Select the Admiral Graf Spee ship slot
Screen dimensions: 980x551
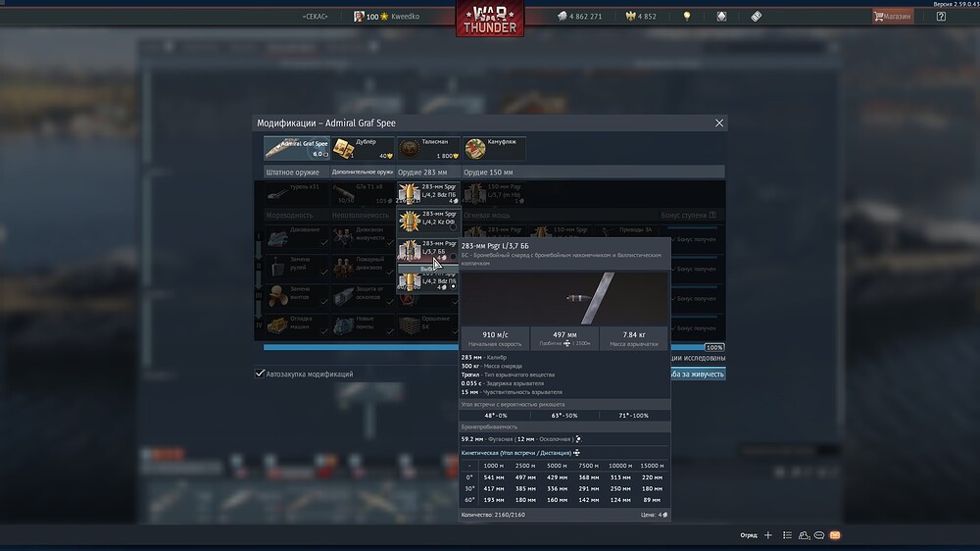(297, 148)
